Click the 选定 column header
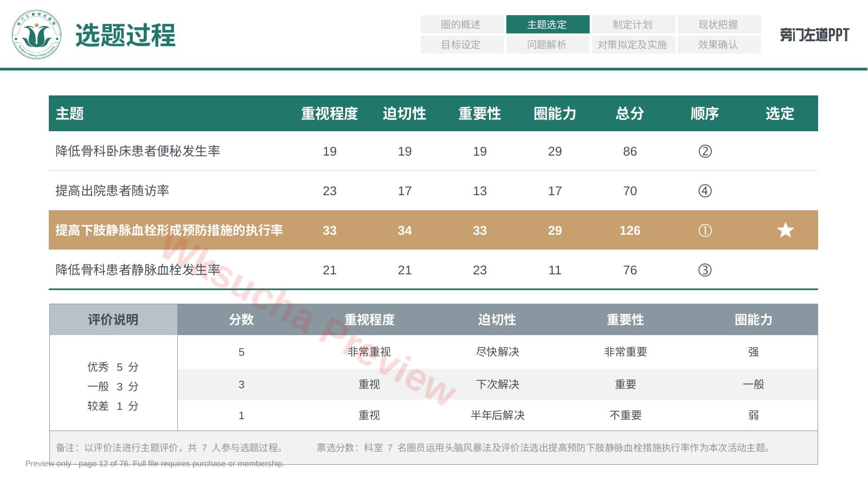Screen dimensions: 868x488 [780, 113]
